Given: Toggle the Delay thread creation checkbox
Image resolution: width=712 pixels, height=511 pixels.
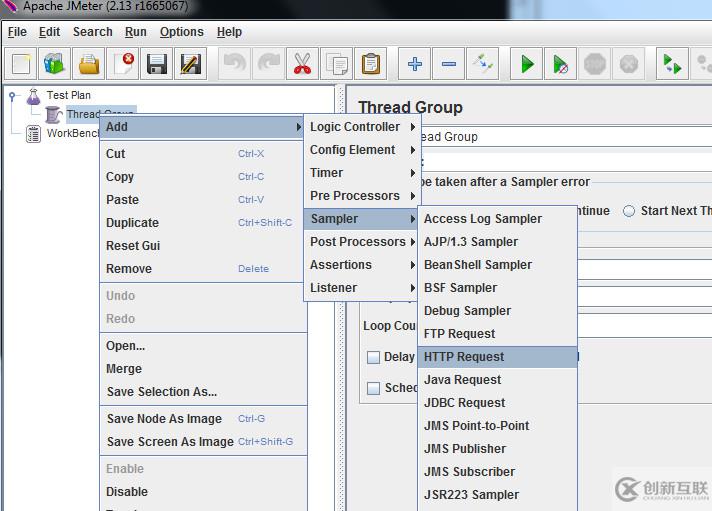Looking at the screenshot, I should [x=373, y=357].
